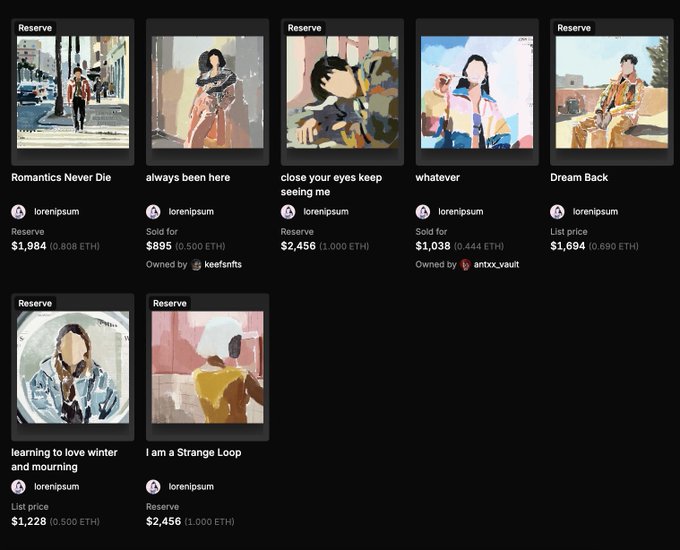The image size is (680, 550).
Task: Click lorenipsum avatar under I am a Strange Loop
Action: click(154, 487)
